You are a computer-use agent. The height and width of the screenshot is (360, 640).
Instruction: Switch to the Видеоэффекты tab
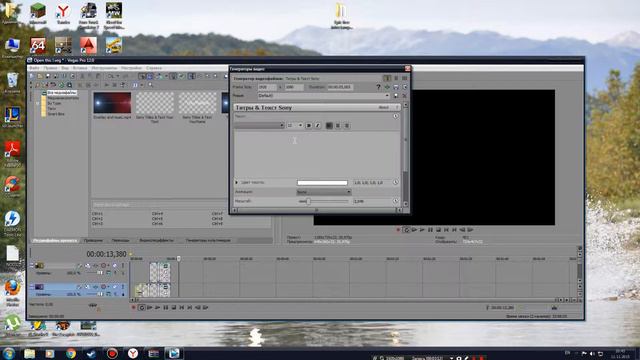[156, 240]
